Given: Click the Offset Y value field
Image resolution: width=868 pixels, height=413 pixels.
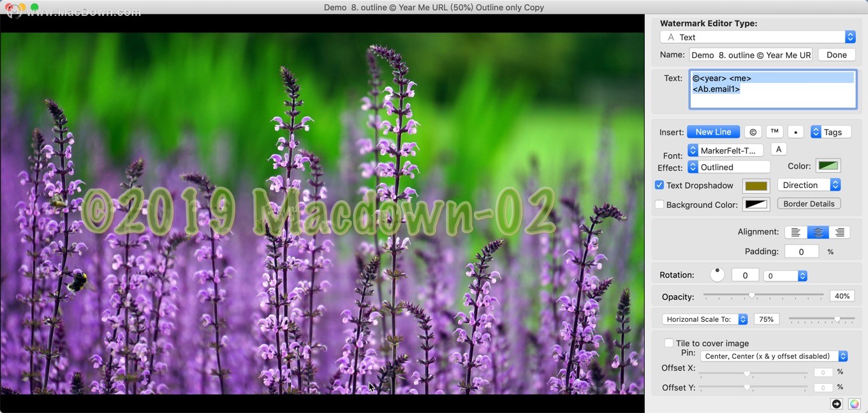Looking at the screenshot, I should pos(823,388).
